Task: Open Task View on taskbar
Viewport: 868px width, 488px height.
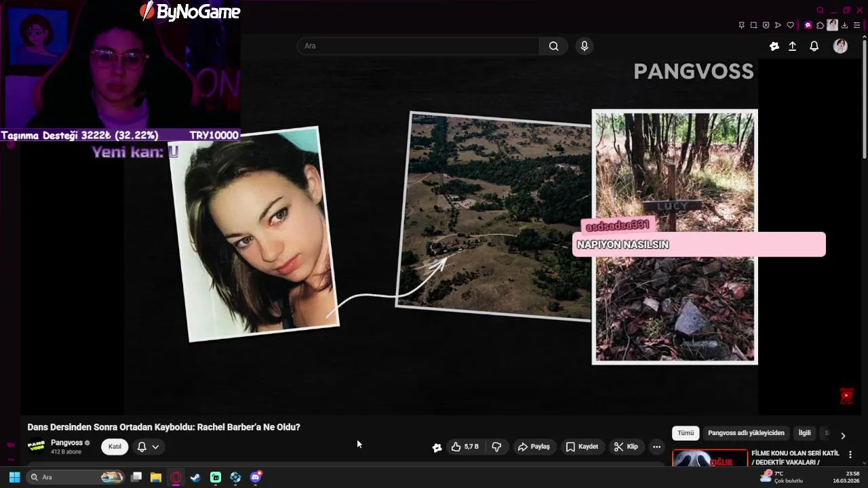Action: (136, 477)
